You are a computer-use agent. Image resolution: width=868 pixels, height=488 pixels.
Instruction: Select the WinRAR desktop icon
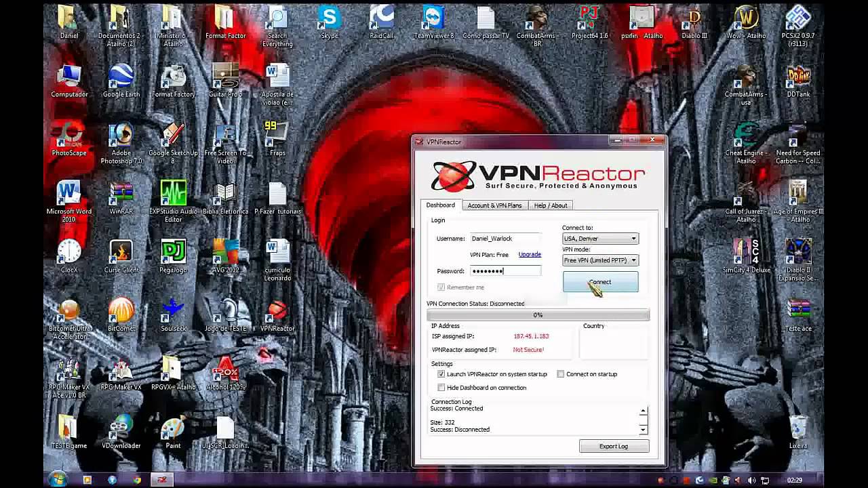121,198
